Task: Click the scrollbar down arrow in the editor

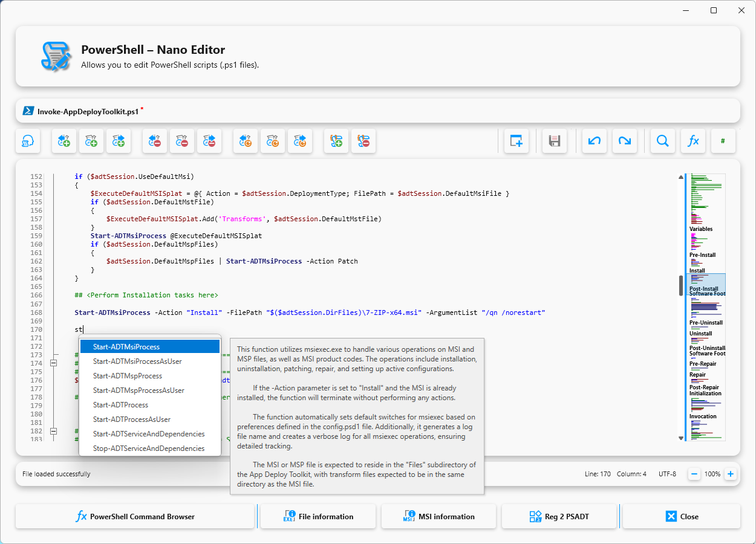Action: click(x=681, y=438)
